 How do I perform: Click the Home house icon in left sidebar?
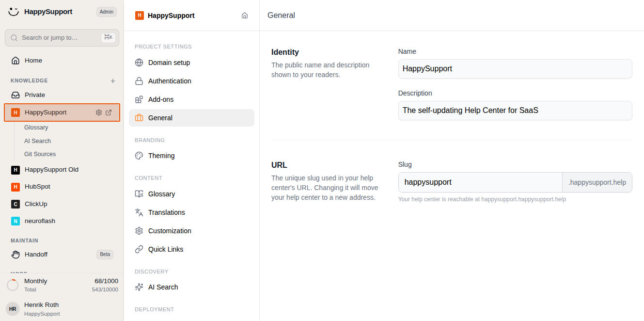[x=16, y=61]
